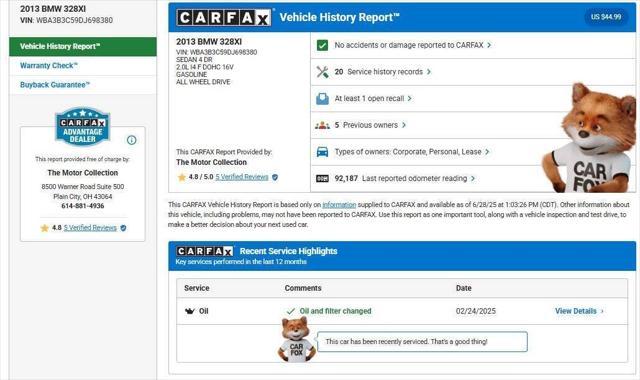
Task: Click the dealer phone number 614-881-4936
Action: [x=83, y=206]
